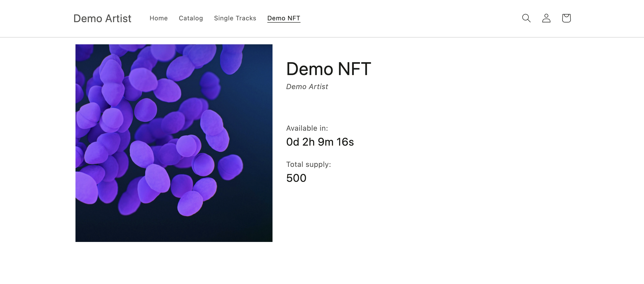Click the Demo Artist store logo
The width and height of the screenshot is (644, 284).
102,19
